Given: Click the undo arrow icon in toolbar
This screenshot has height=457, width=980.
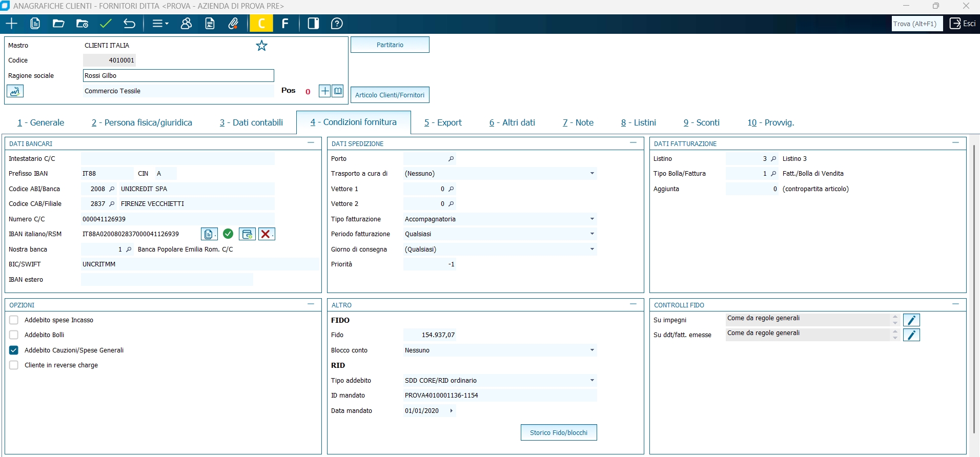Looking at the screenshot, I should pyautogui.click(x=129, y=24).
